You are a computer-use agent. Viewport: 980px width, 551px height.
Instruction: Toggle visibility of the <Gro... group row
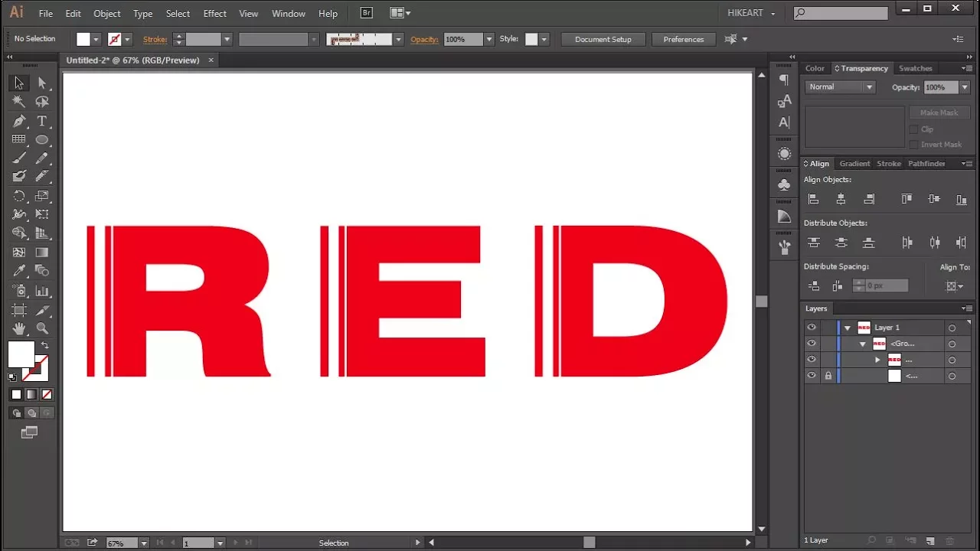[x=812, y=344]
